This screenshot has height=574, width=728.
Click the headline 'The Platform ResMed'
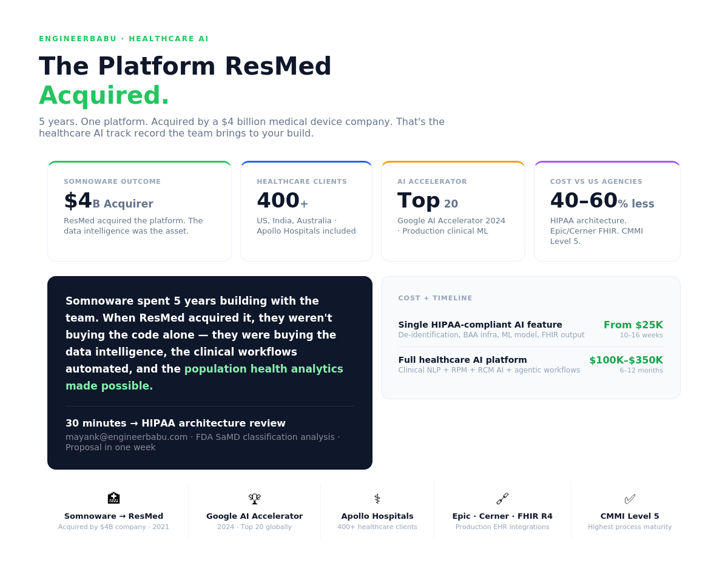pos(185,66)
